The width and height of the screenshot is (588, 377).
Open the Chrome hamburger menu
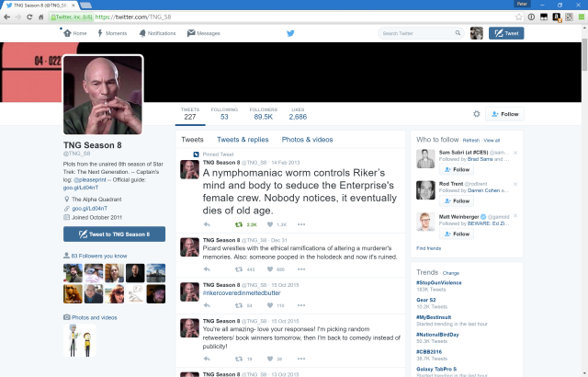582,17
